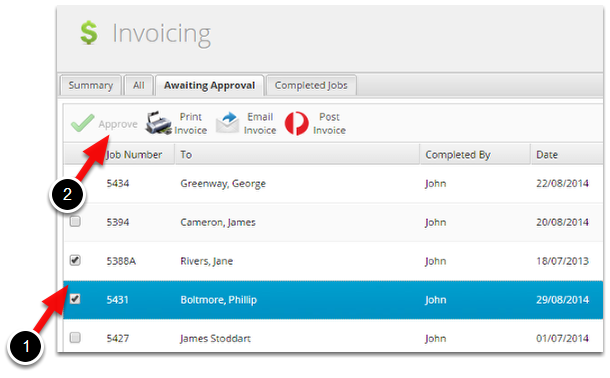Select job number 5388A
The image size is (610, 378).
pyautogui.click(x=121, y=261)
